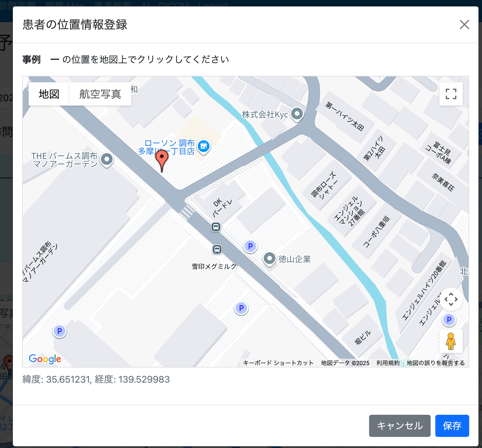Click the upper bus stop icon
Screen dimensions: 482x448
pos(216,227)
